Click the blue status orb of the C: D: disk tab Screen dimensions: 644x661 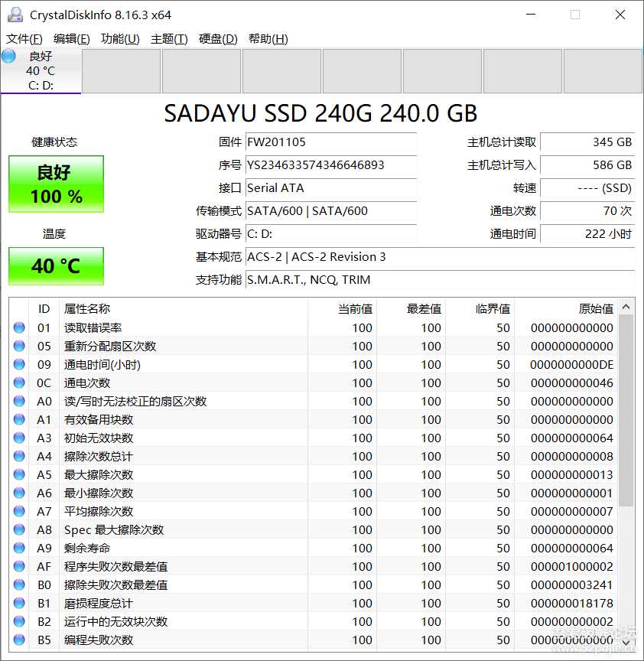[x=9, y=57]
